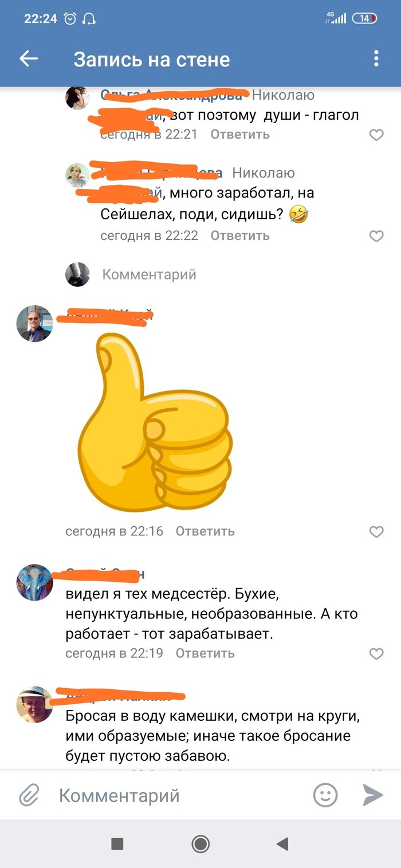Tap Android home circle button
This screenshot has width=401, height=868.
click(x=200, y=844)
